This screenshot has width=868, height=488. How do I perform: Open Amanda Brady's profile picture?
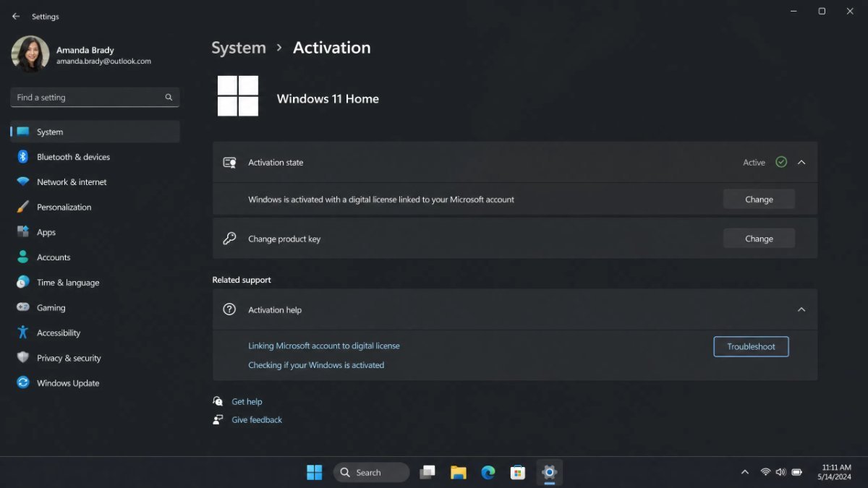(x=30, y=54)
